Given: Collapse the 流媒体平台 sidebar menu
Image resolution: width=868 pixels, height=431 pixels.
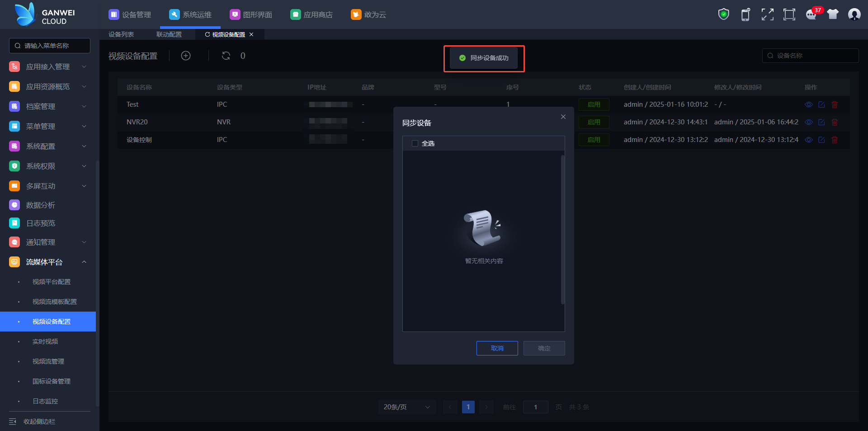Looking at the screenshot, I should point(48,262).
